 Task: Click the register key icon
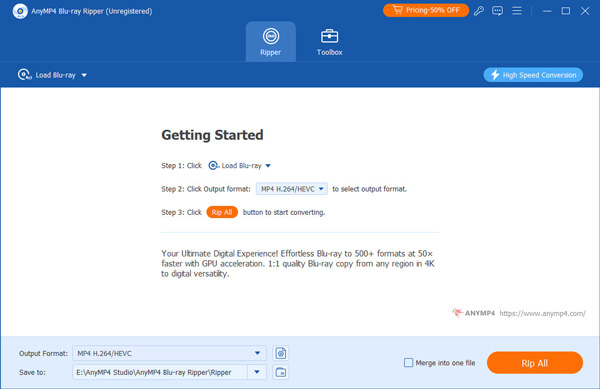pyautogui.click(x=479, y=11)
